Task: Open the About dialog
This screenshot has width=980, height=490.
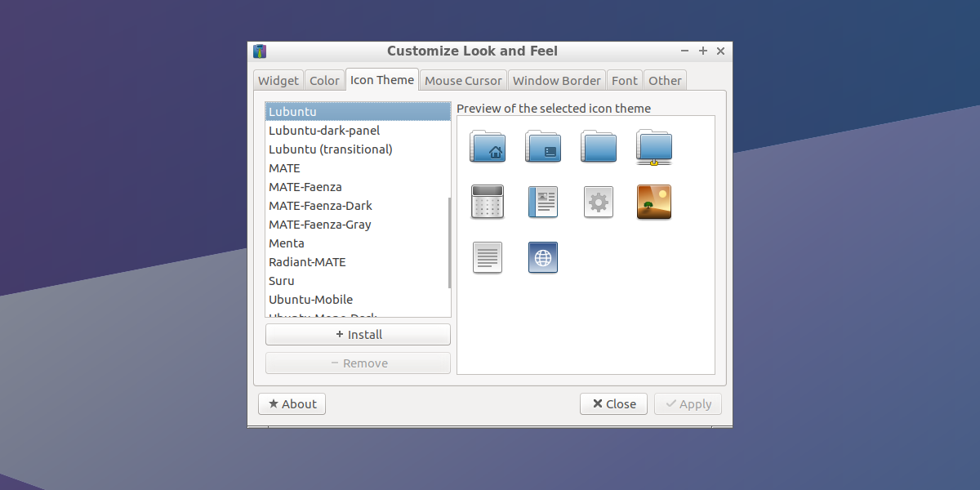Action: pyautogui.click(x=292, y=403)
